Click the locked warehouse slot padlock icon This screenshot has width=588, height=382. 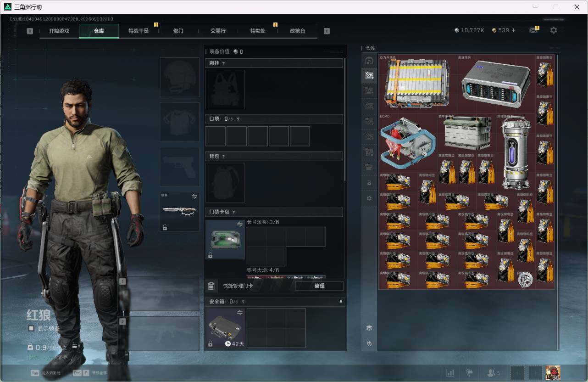click(369, 183)
